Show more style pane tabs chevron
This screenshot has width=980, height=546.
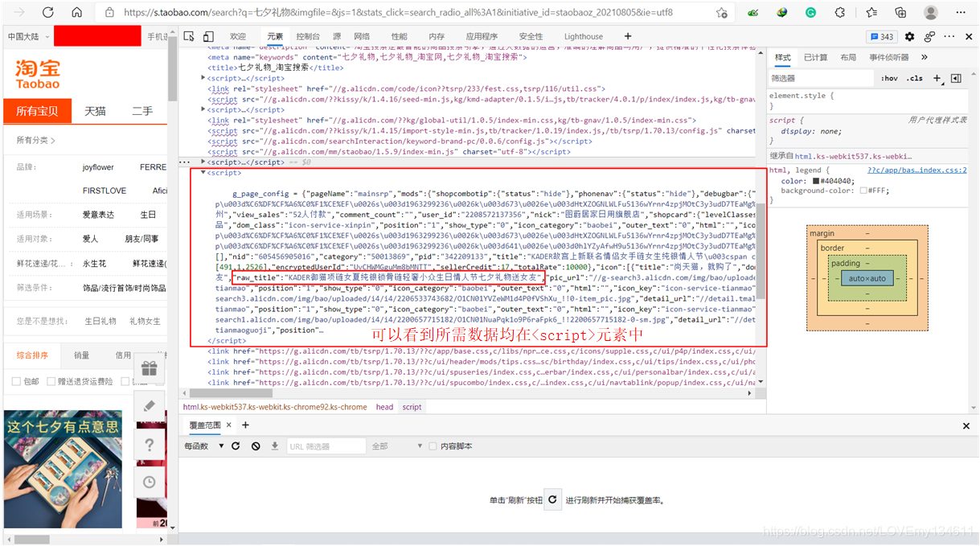[x=924, y=57]
